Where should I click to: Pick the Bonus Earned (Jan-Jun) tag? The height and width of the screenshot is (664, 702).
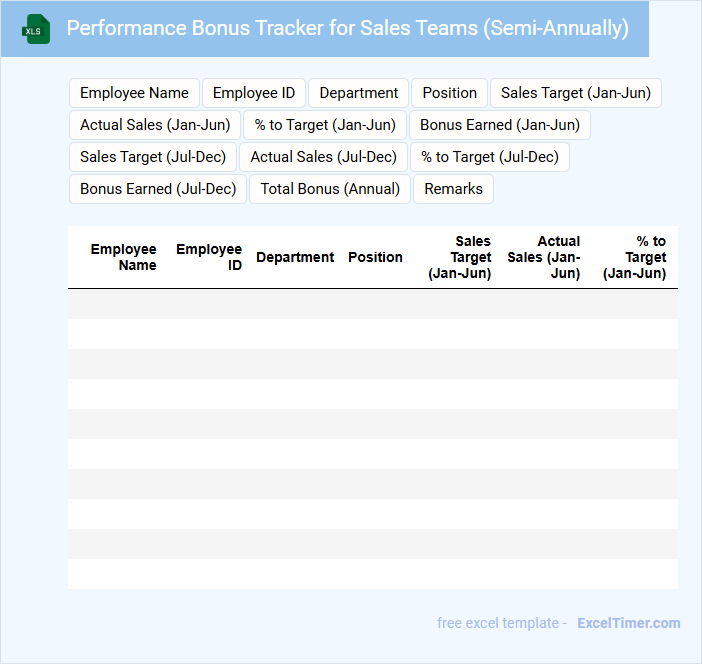pos(500,125)
